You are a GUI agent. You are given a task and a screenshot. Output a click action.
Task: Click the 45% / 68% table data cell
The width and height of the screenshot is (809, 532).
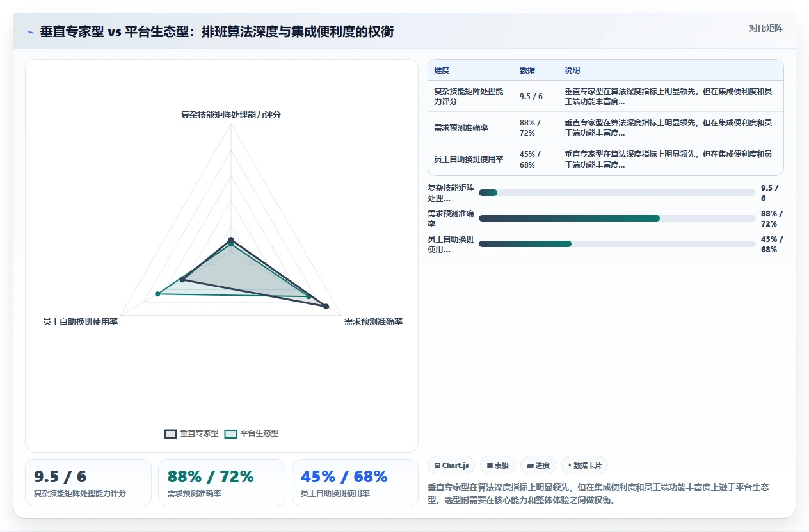536,159
